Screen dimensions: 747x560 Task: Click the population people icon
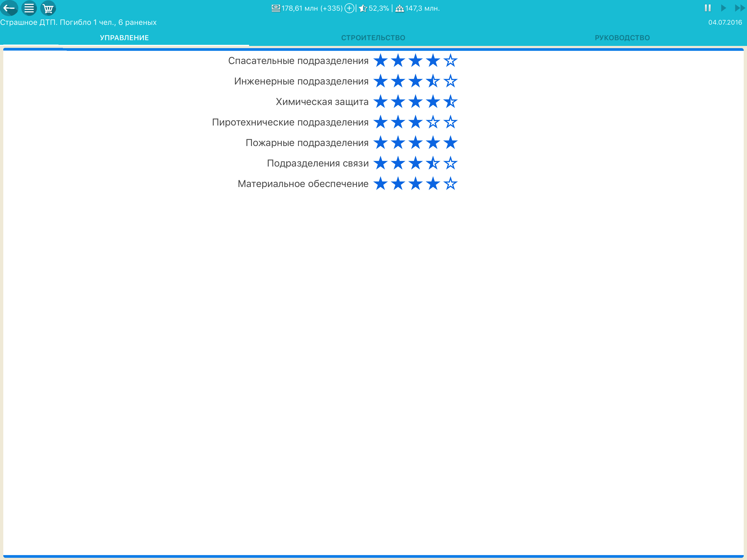click(x=399, y=8)
